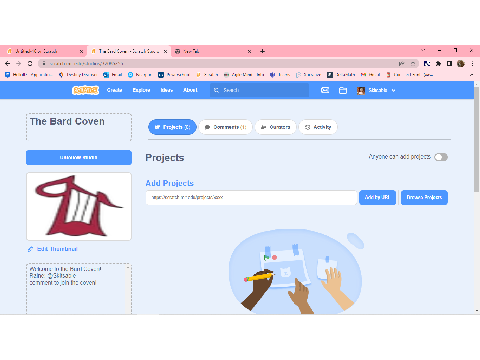Click the project URL input field
The height and width of the screenshot is (360, 480).
point(251,197)
